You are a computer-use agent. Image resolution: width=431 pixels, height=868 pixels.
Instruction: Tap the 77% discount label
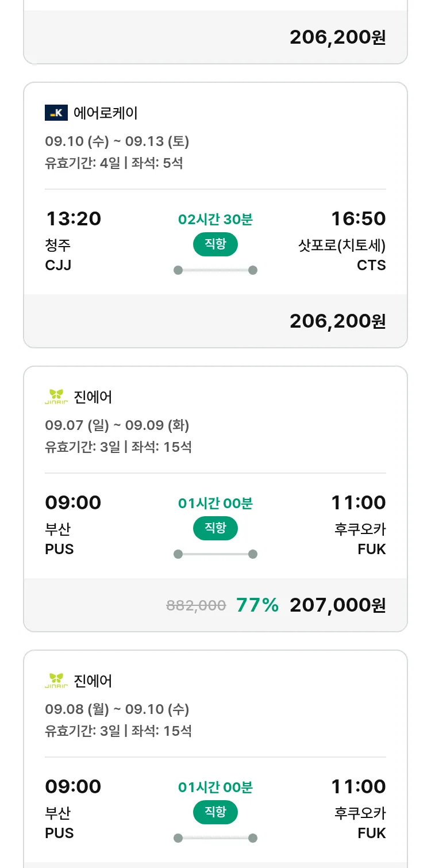point(257,605)
